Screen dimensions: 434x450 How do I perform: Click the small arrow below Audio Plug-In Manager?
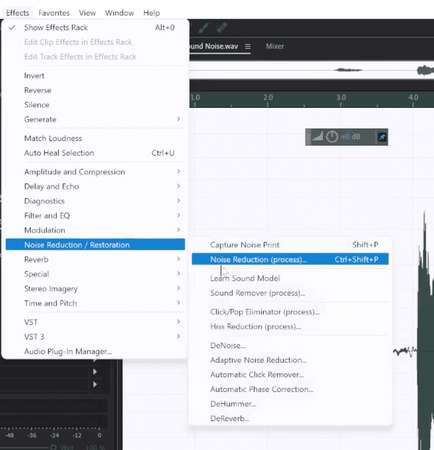pyautogui.click(x=95, y=372)
